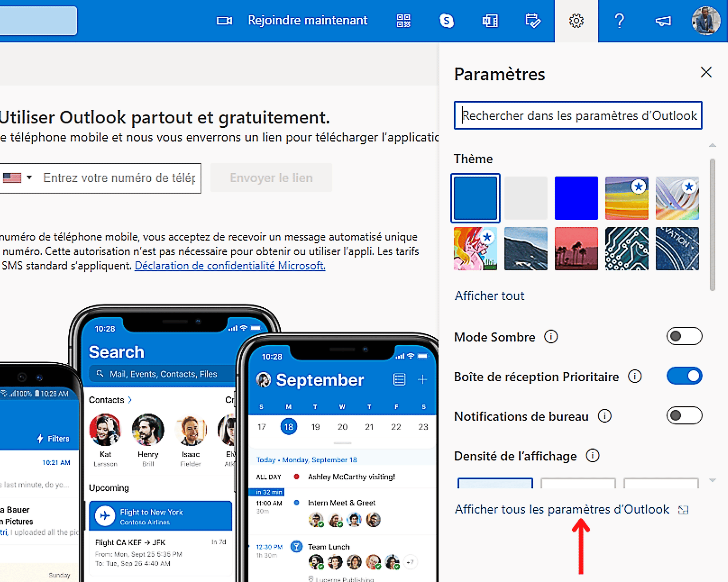This screenshot has width=728, height=582.
Task: Open Déclaration de confidentialité Microsoft link
Action: click(230, 266)
